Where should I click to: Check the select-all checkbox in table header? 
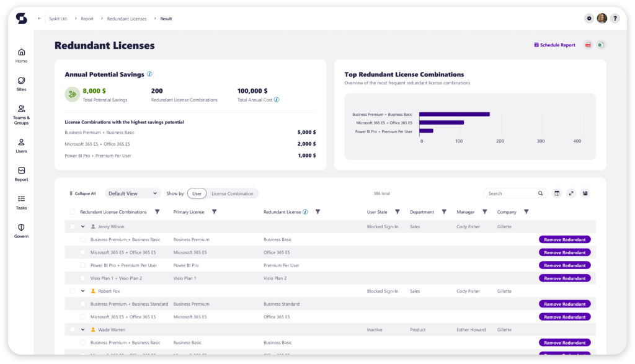click(x=73, y=212)
